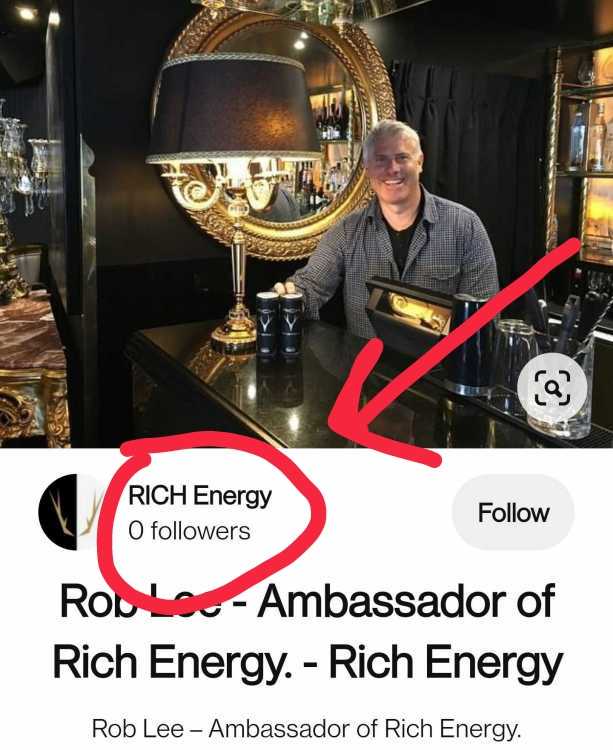This screenshot has height=750, width=613.
Task: Click the dark blue shaker on the bar
Action: 470,344
